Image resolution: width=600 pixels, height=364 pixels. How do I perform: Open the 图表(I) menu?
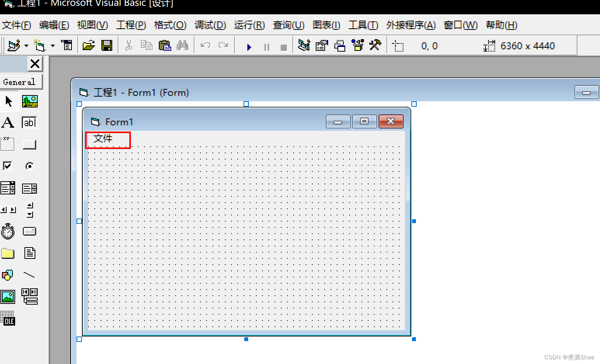pyautogui.click(x=327, y=25)
